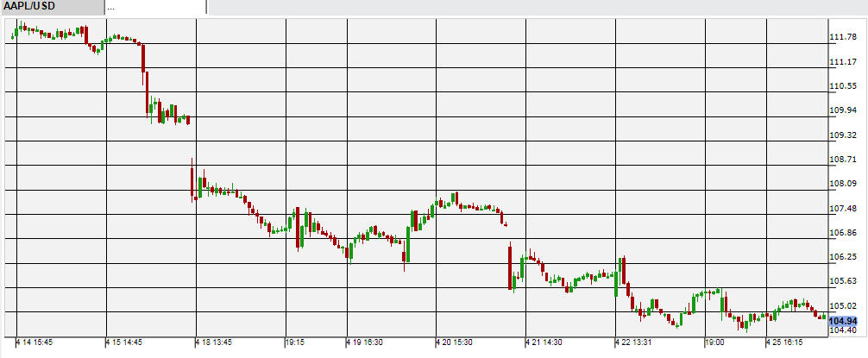Click the 4 14 15:45 time label
The image size is (868, 358).
click(35, 342)
